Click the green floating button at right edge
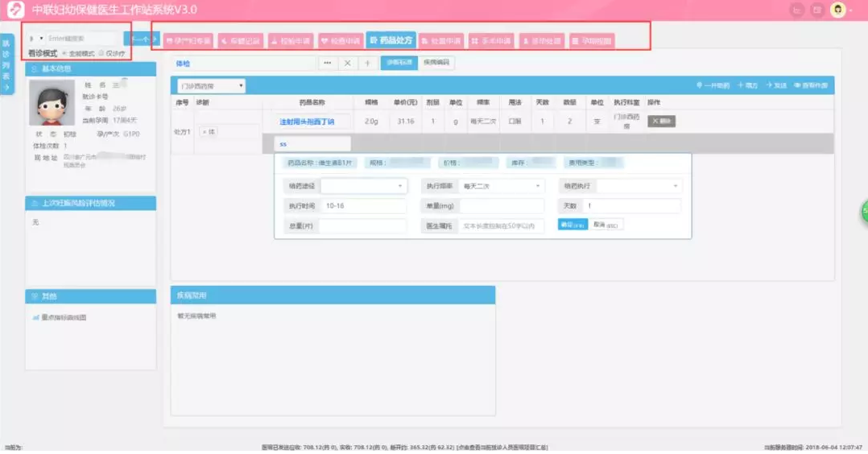Screen dimensions: 868x454 (864, 211)
